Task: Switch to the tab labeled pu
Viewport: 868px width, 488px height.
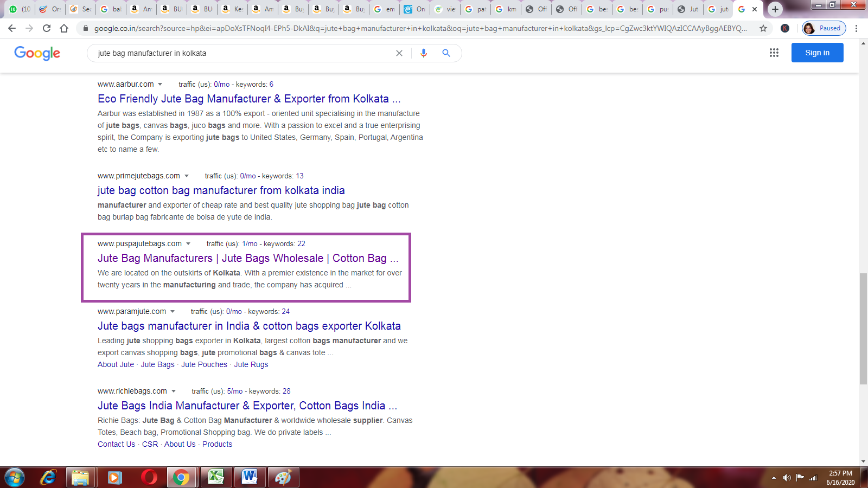Action: [x=658, y=9]
